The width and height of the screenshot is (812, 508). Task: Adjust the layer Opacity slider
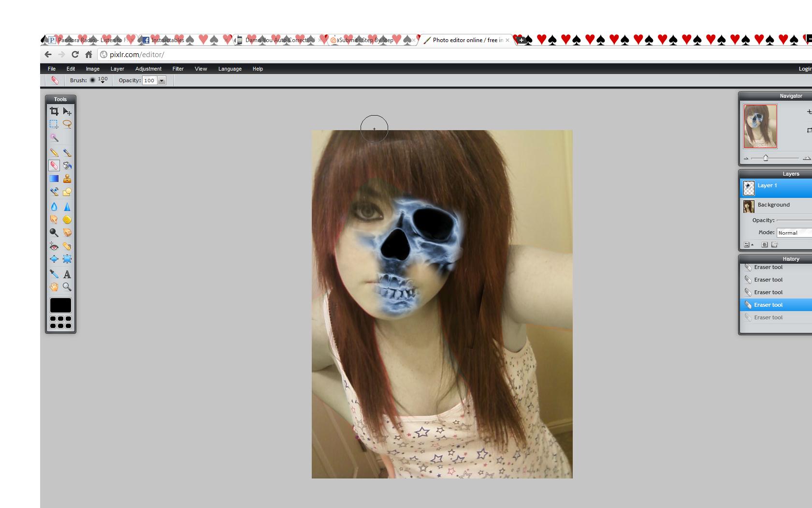pos(794,220)
